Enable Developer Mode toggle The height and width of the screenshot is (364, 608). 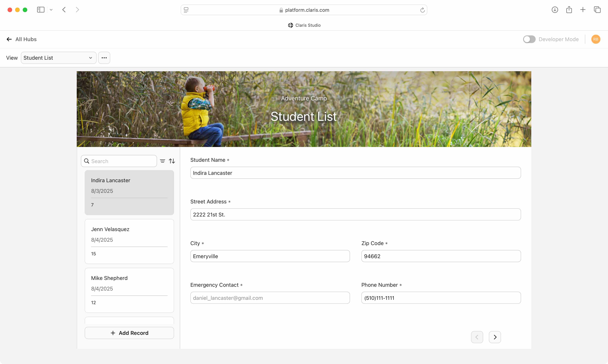pos(529,39)
